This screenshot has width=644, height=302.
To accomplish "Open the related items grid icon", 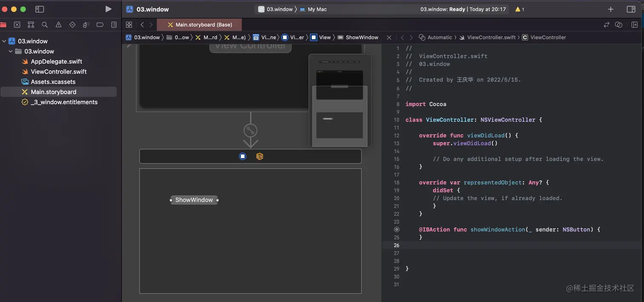I will coord(129,25).
